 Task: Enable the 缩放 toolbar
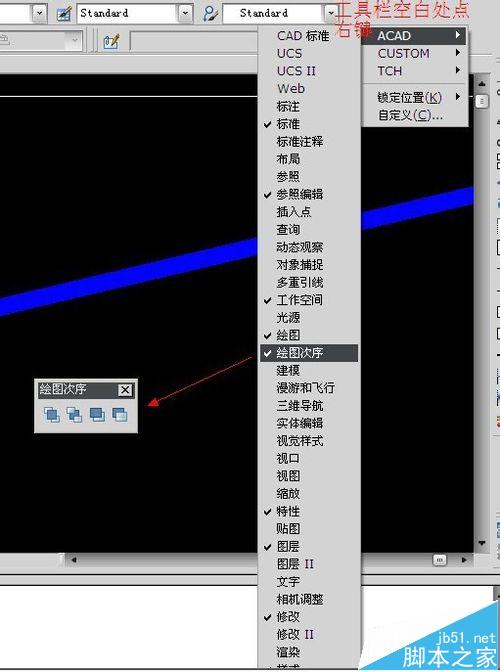[309, 493]
